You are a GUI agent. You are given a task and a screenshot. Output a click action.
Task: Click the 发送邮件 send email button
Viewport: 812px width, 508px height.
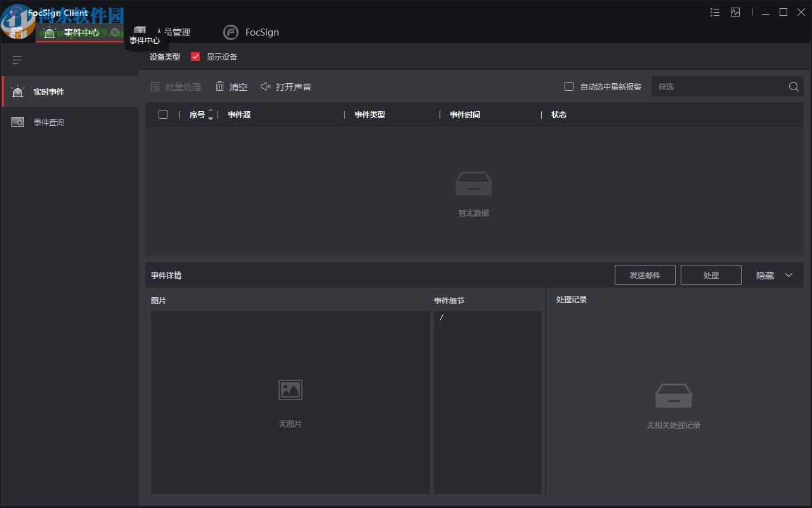click(x=645, y=275)
